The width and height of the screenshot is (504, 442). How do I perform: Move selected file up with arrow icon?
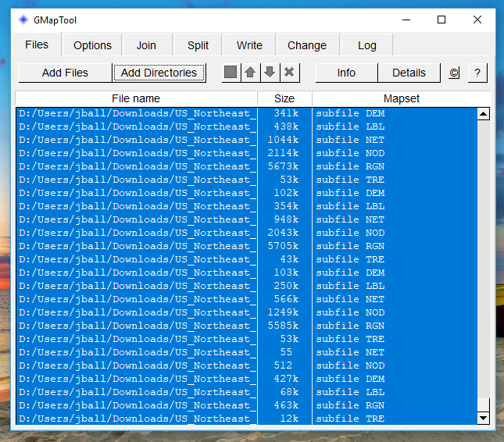(250, 73)
